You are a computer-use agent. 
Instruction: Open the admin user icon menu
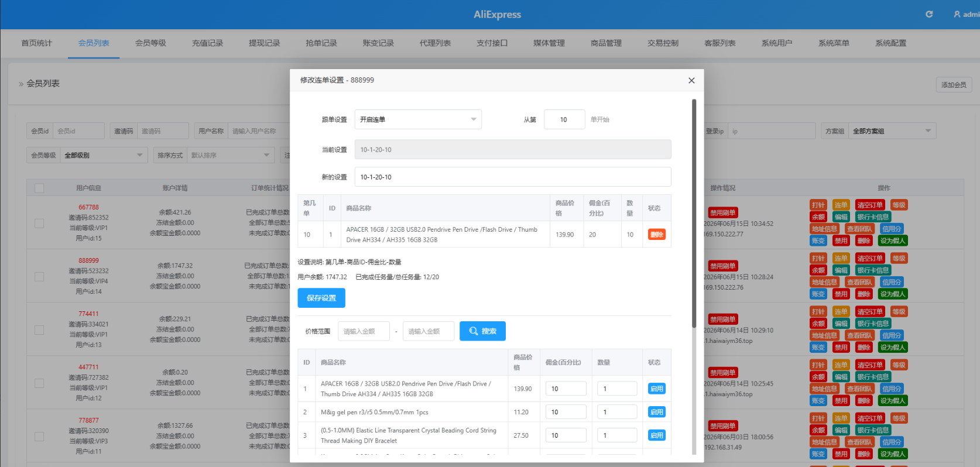(958, 14)
